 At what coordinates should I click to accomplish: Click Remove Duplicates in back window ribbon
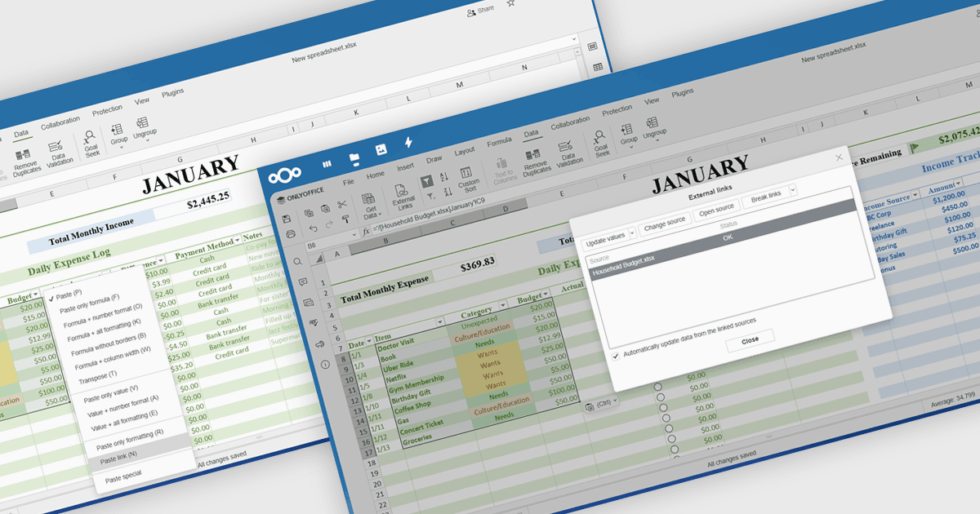25,164
